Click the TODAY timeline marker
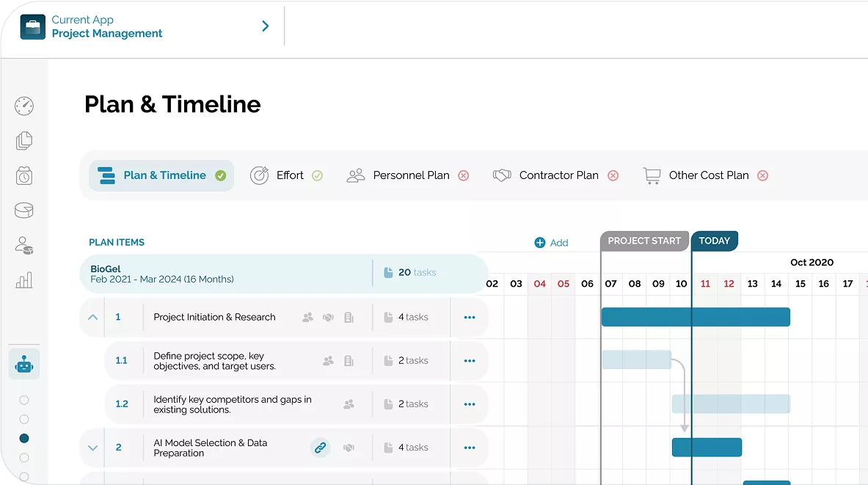The height and width of the screenshot is (485, 868). pyautogui.click(x=714, y=241)
